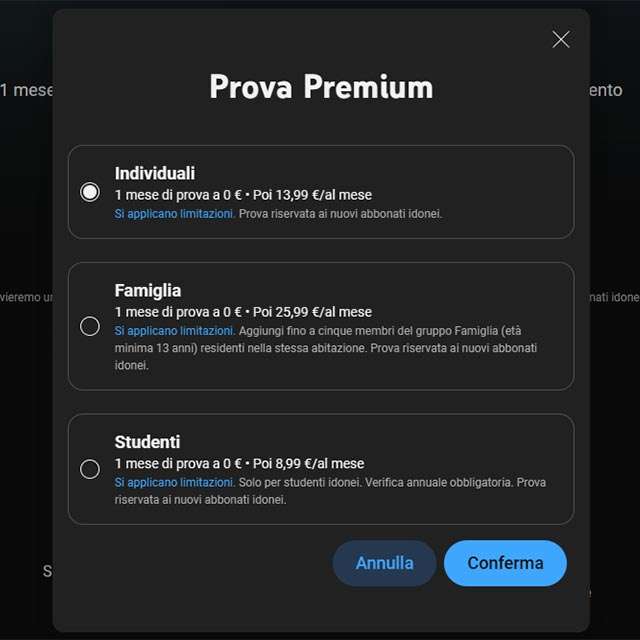Open 'Si applicano limitazioni' link under Famiglia

coord(172,330)
